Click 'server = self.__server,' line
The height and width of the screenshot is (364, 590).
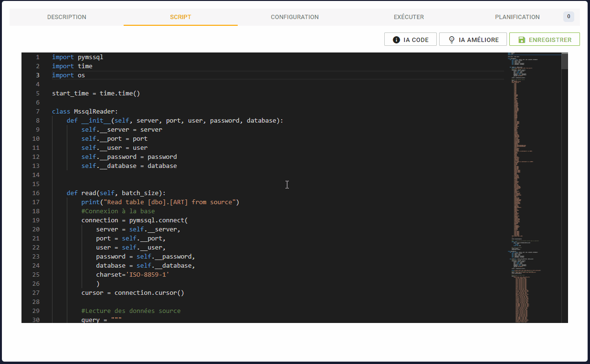tap(138, 229)
